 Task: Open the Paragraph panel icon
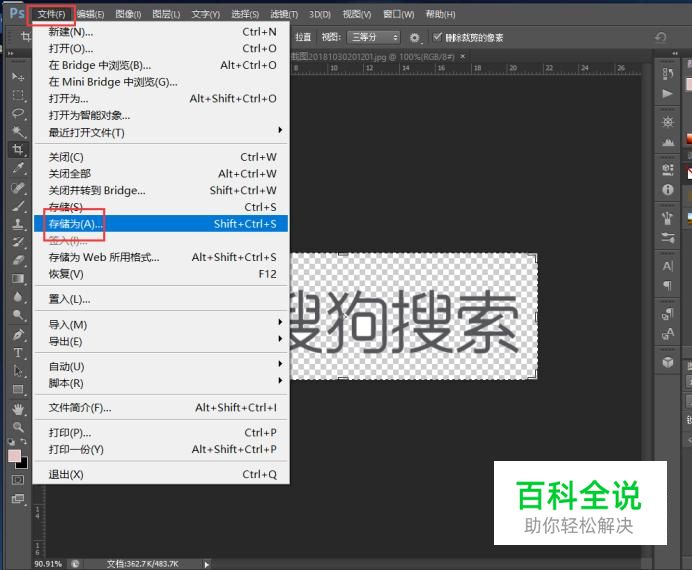click(x=668, y=285)
